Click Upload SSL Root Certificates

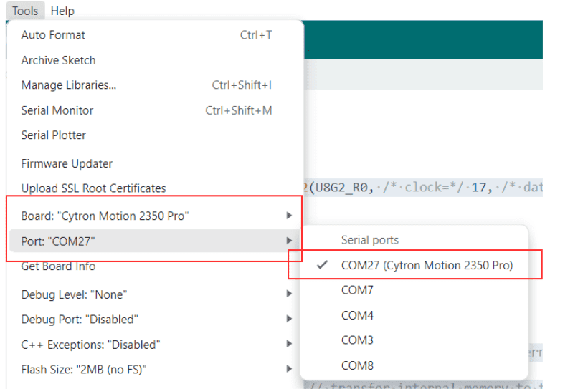coord(93,188)
